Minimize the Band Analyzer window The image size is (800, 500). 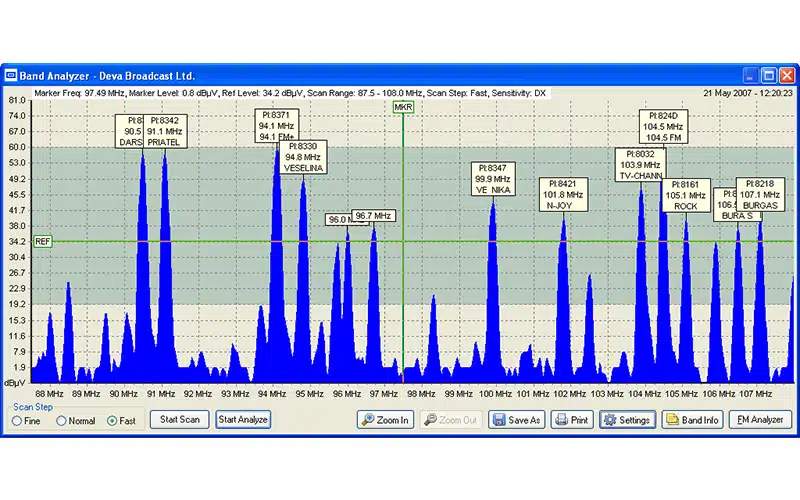pyautogui.click(x=750, y=76)
